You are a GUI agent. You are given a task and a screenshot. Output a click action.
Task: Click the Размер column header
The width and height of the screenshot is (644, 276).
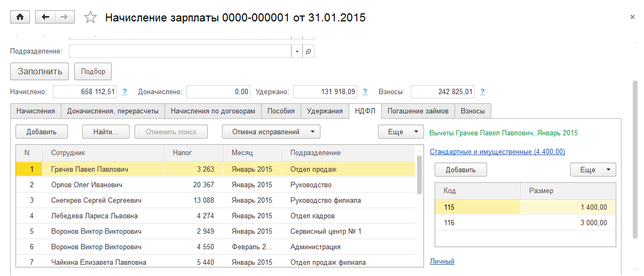(568, 190)
